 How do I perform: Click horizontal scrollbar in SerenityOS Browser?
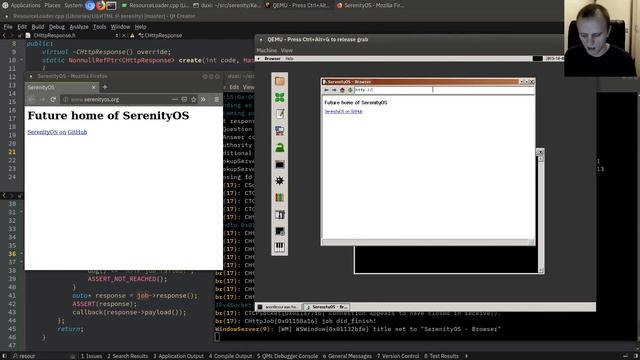pos(426,242)
